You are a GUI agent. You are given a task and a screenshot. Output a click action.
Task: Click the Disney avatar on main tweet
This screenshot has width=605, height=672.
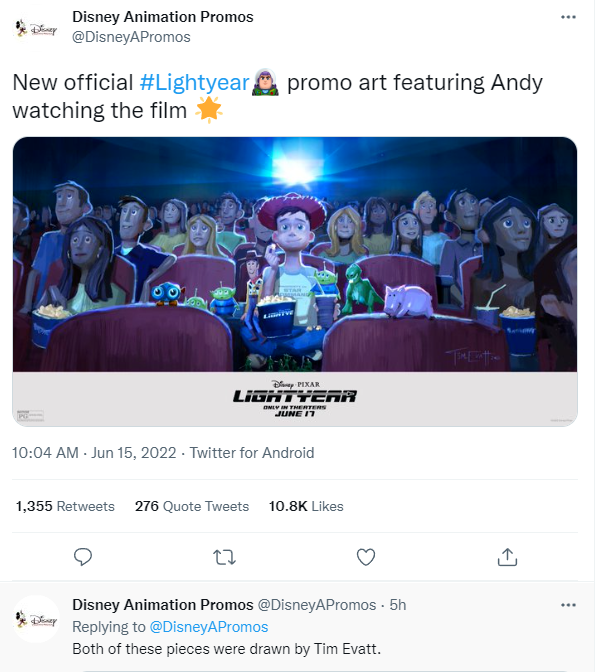pos(36,29)
